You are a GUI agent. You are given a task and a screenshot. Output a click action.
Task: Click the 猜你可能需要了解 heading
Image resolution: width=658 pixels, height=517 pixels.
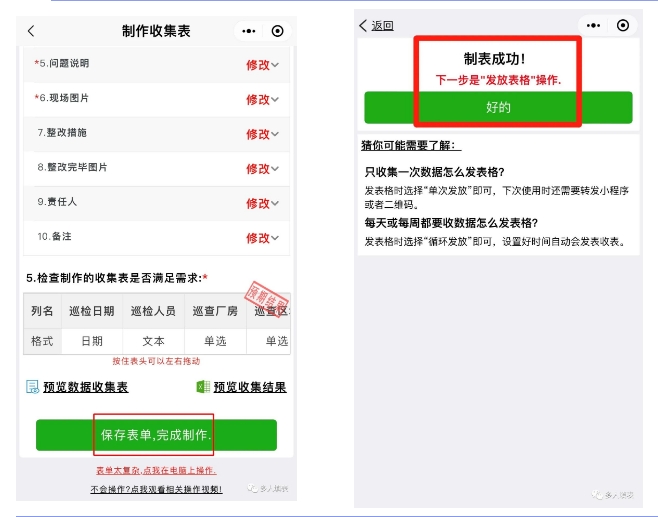(x=411, y=146)
